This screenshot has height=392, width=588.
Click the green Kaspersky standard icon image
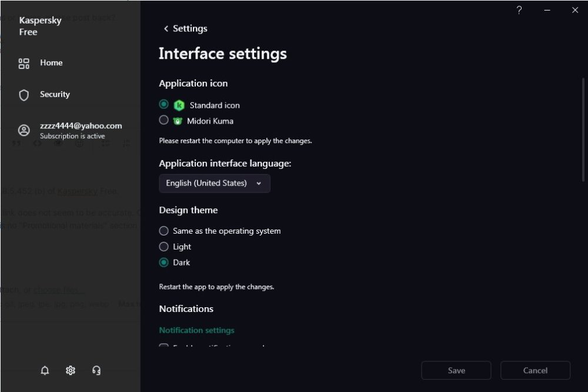179,105
